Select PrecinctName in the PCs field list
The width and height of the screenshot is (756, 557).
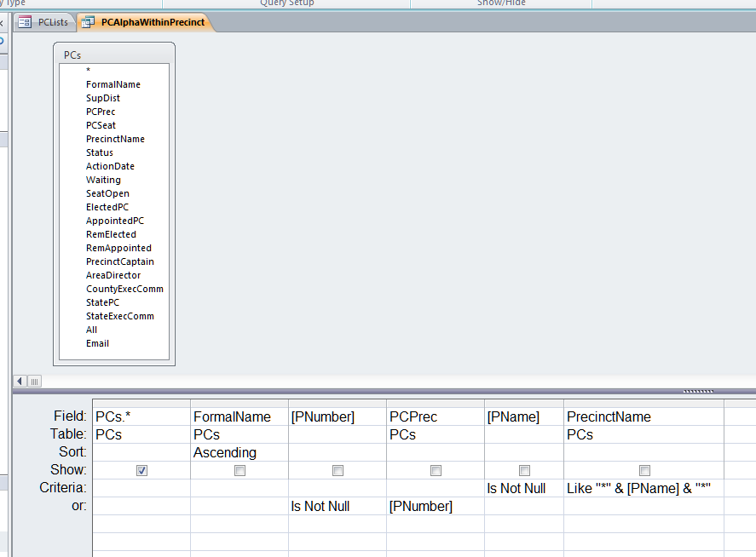pyautogui.click(x=115, y=139)
